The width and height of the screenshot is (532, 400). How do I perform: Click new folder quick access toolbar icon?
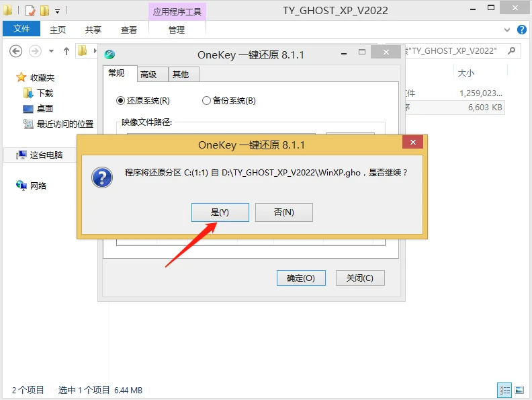pos(44,11)
